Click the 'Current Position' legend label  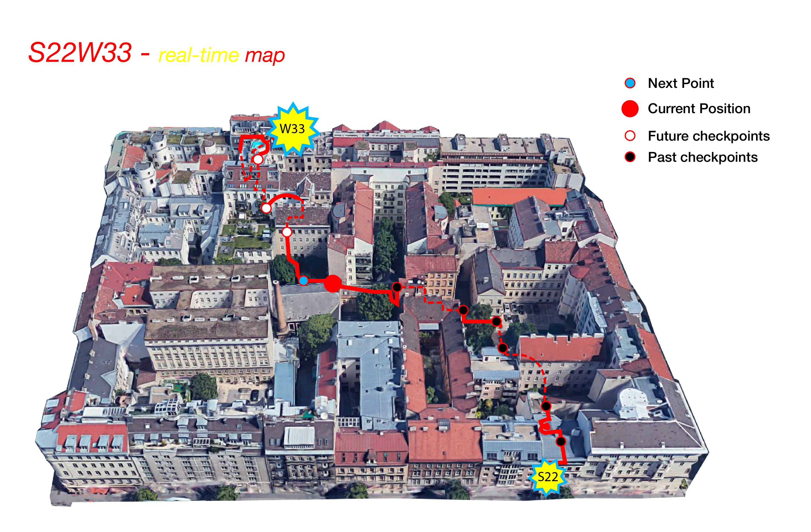coord(699,109)
